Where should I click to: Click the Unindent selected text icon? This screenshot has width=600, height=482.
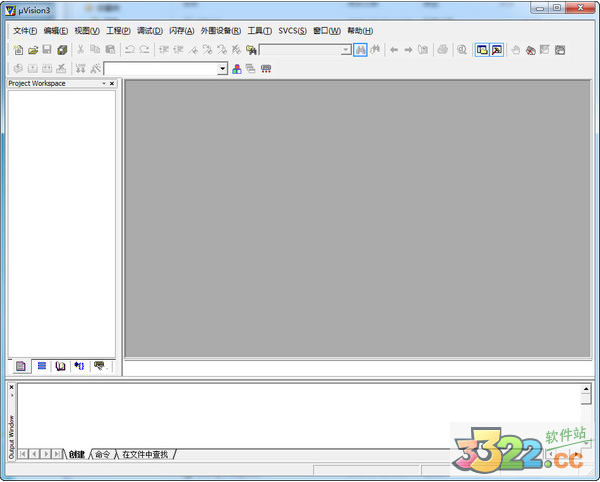(178, 50)
